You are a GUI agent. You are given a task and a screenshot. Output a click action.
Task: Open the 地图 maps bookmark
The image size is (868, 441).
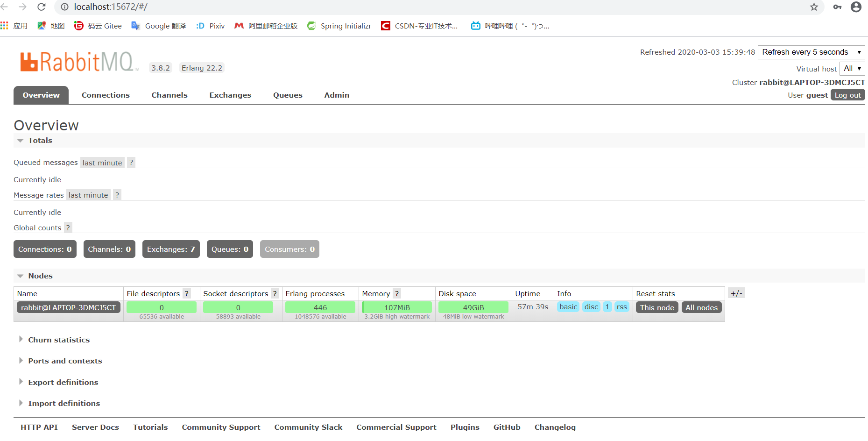click(51, 26)
